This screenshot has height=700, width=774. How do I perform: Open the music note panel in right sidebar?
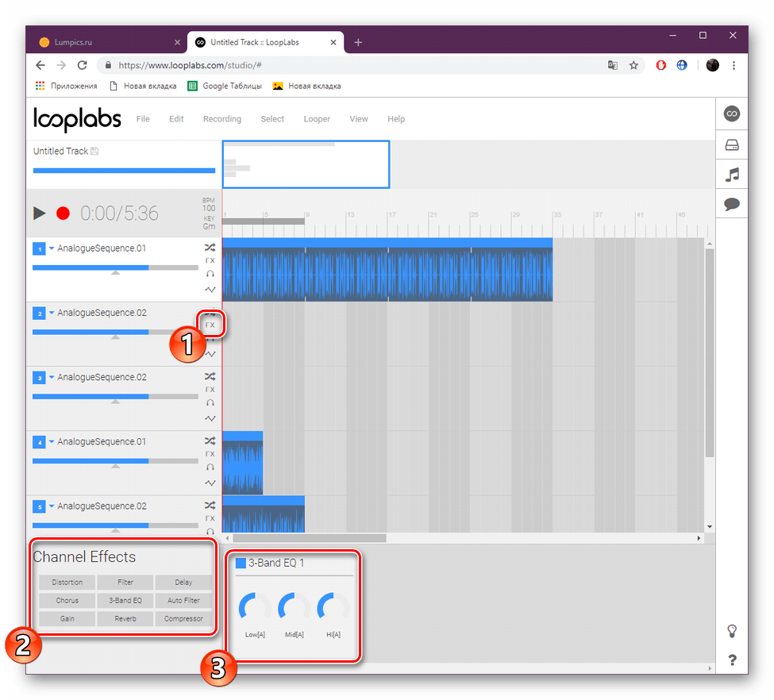(x=731, y=174)
